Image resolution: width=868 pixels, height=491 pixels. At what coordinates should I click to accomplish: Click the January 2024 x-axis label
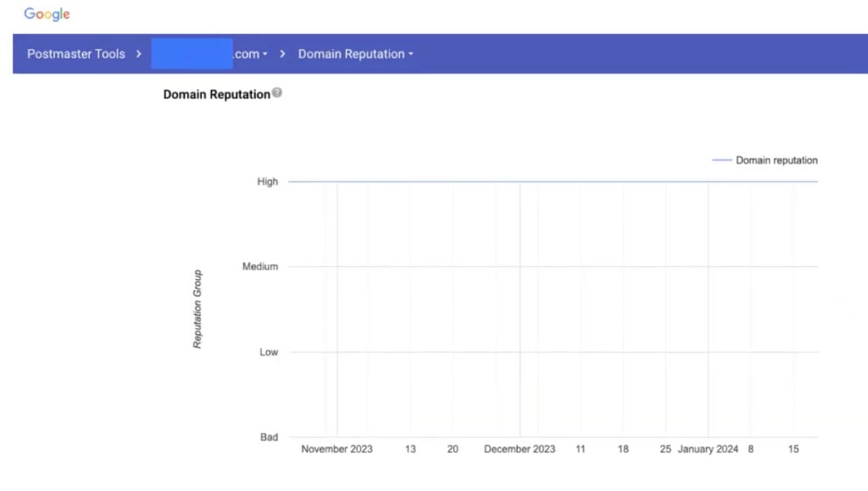pyautogui.click(x=708, y=449)
